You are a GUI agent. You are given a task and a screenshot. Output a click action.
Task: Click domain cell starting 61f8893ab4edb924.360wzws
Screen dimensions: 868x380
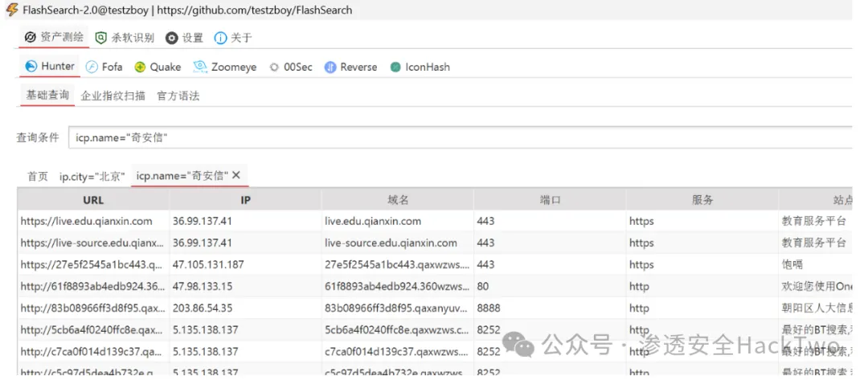[398, 287]
